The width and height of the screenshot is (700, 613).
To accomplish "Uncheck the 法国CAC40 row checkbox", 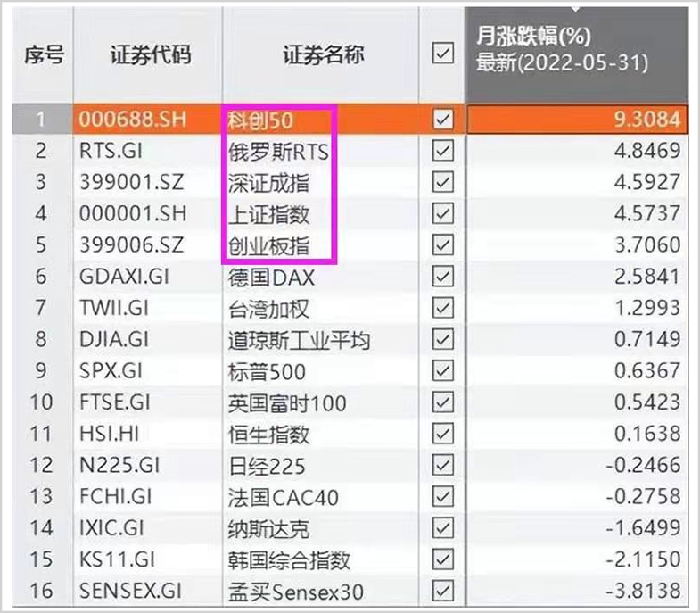I will coord(443,496).
